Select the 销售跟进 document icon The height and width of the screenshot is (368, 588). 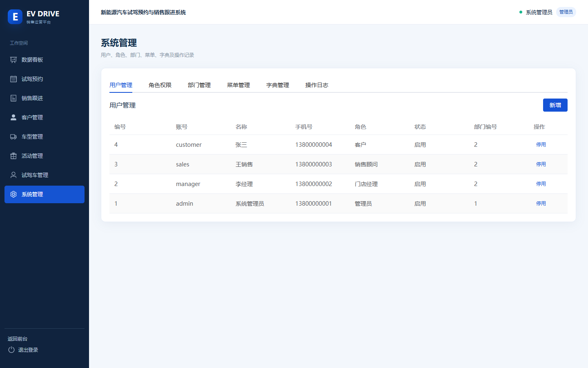pos(13,98)
